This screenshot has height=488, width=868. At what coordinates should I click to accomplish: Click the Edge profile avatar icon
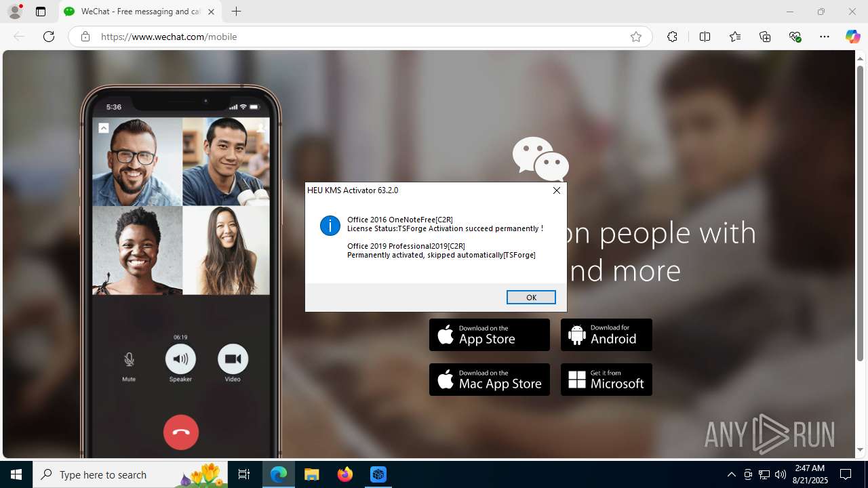point(15,12)
